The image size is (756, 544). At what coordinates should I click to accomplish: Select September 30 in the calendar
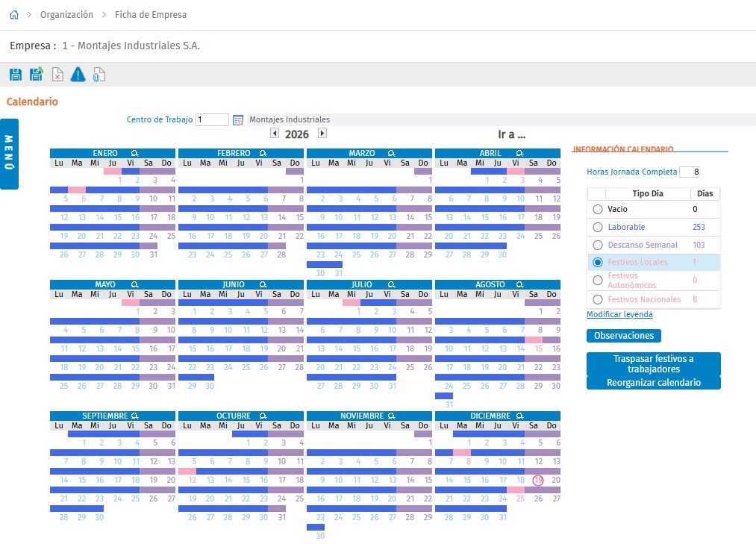coord(99,517)
